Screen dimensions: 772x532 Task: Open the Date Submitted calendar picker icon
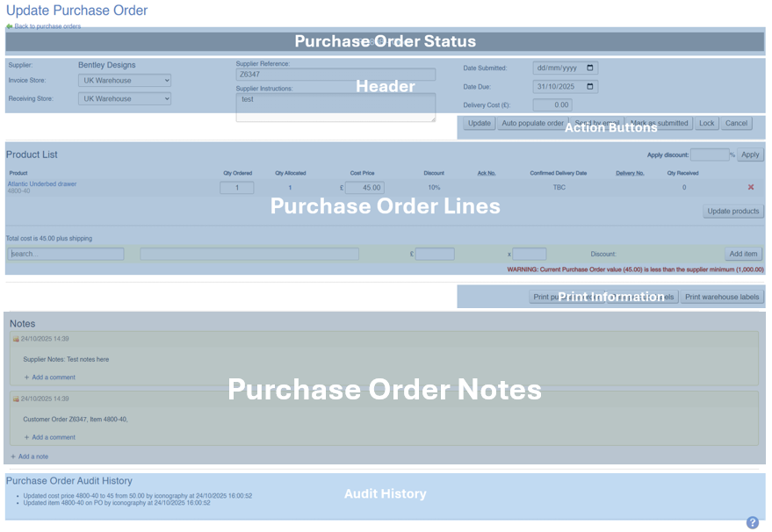(590, 68)
